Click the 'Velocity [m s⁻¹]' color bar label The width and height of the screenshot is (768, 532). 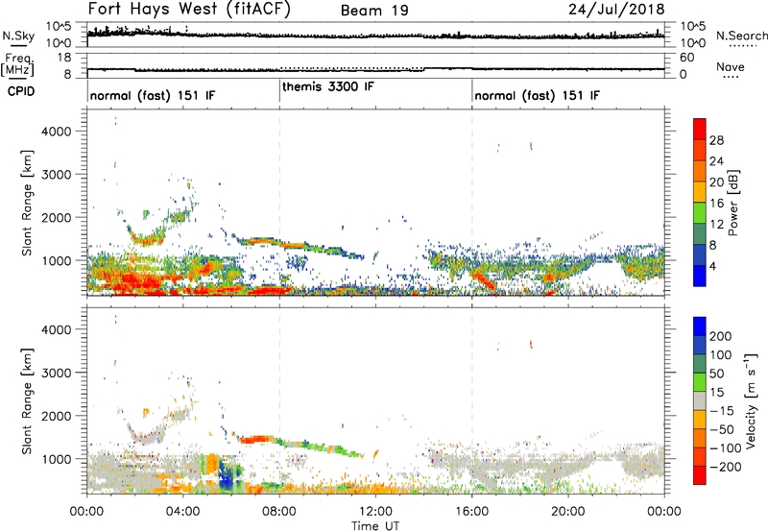tap(751, 400)
